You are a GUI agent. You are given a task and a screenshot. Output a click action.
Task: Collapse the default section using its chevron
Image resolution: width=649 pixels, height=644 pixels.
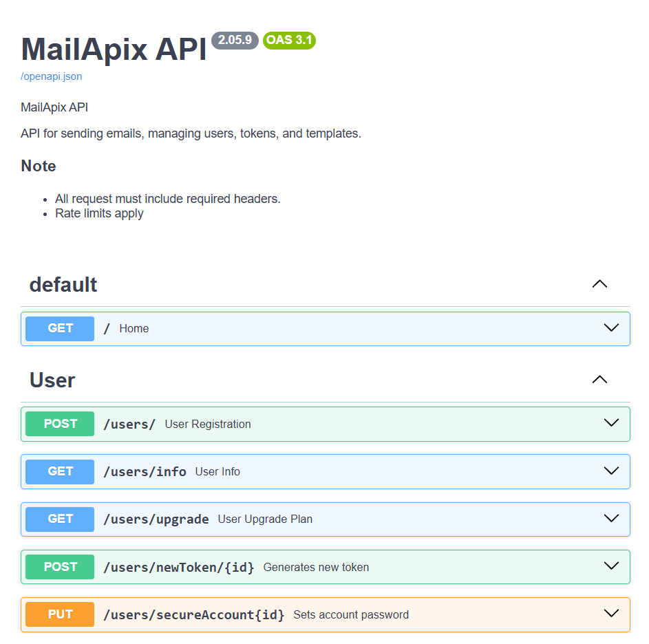point(599,283)
